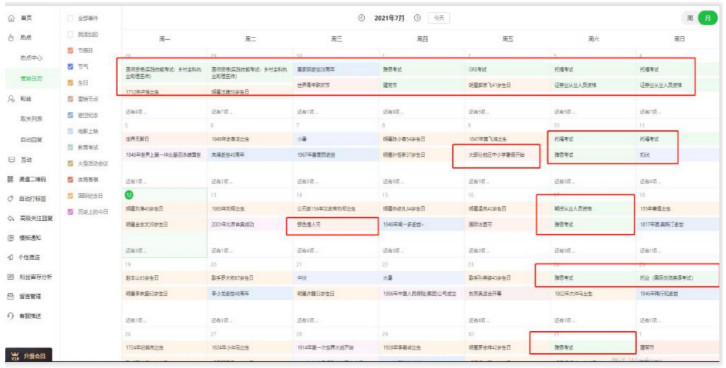Viewport: 726px width, 368px height.
Task: Open the 雅思考试 event on July 24
Action: coord(593,278)
